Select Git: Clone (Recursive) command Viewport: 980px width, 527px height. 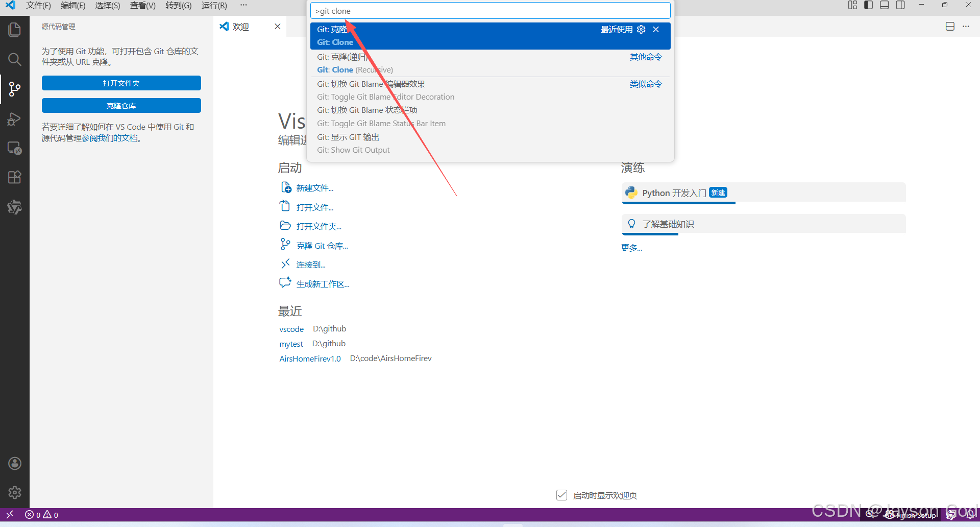click(491, 63)
